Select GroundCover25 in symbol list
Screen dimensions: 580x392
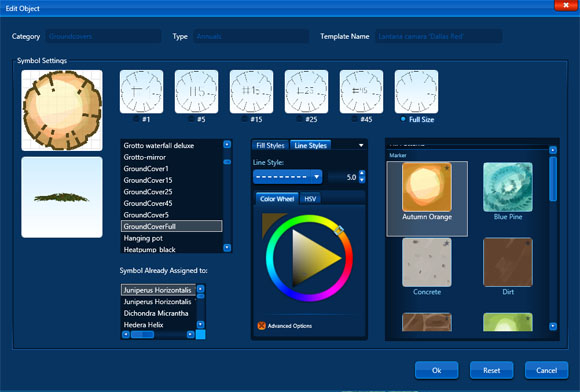(172, 192)
